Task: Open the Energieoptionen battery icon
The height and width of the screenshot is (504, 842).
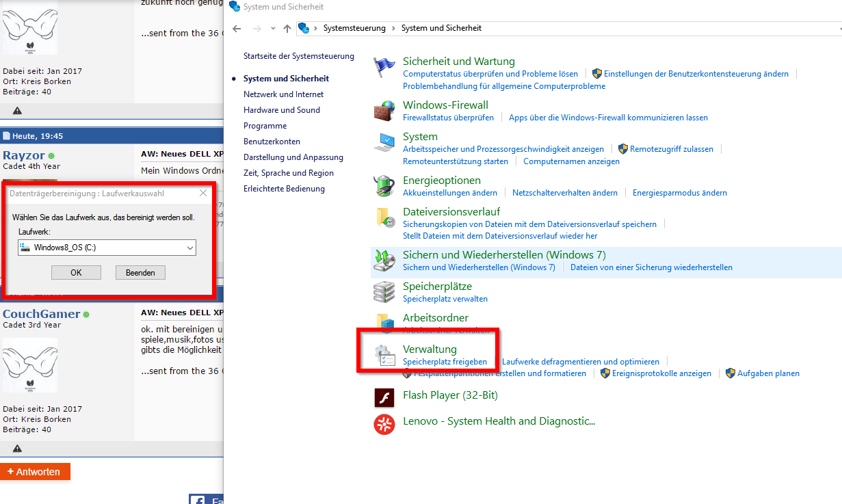Action: (384, 186)
